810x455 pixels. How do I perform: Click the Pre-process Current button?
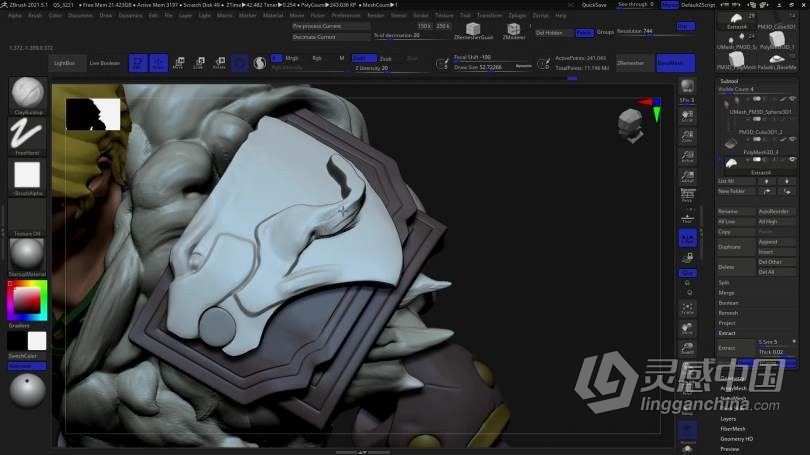click(x=331, y=26)
